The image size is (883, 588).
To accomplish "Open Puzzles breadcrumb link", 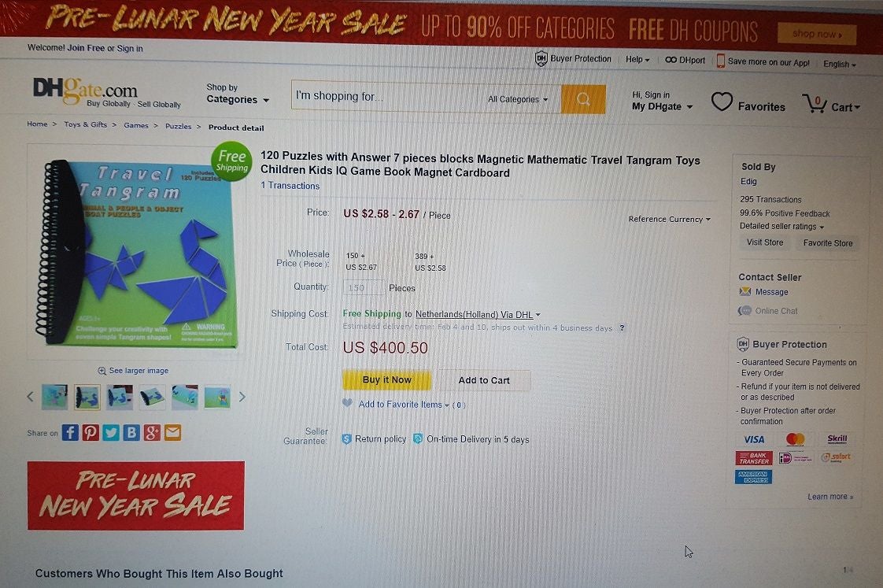I will click(x=178, y=126).
